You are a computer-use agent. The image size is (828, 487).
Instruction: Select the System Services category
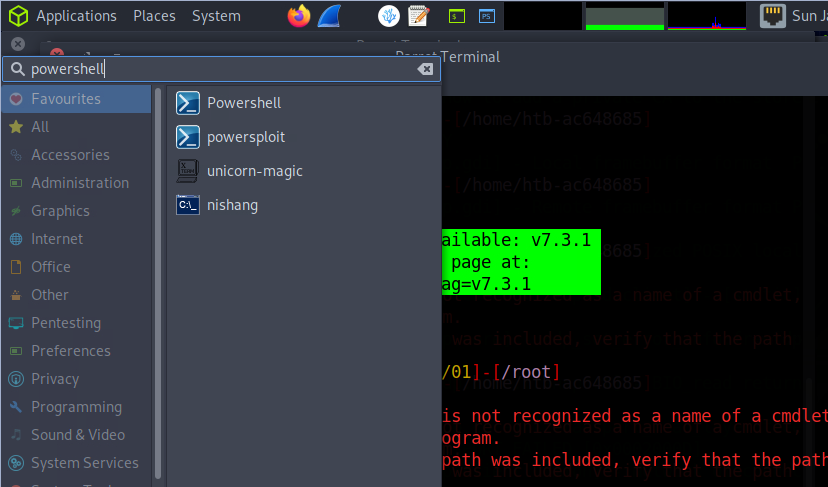pyautogui.click(x=77, y=463)
